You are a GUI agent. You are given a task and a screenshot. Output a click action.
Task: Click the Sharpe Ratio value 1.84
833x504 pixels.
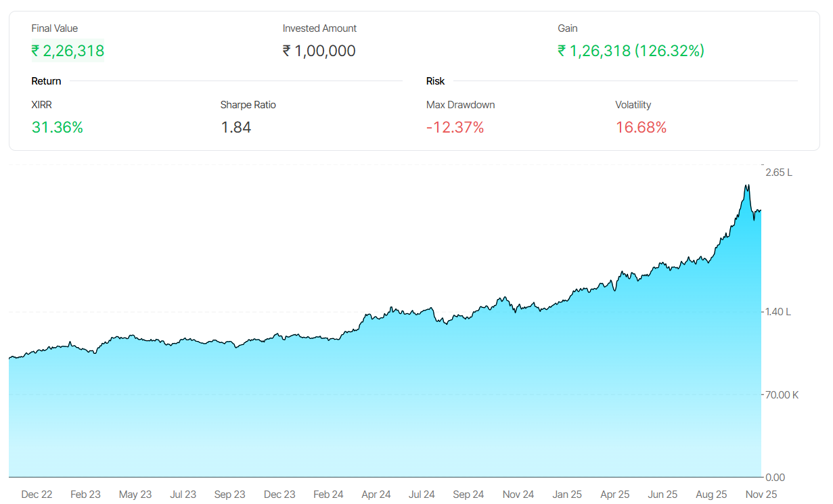[235, 127]
